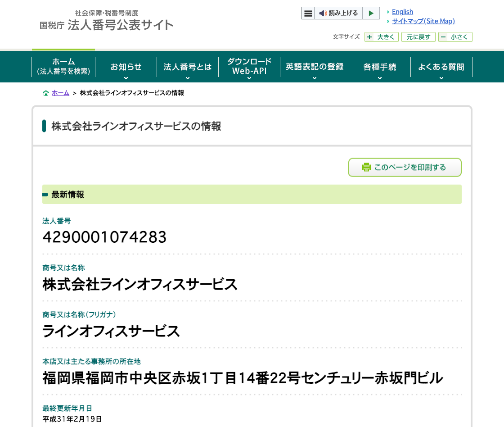Expand chevron under ダウンロード Web-API
The image size is (504, 427).
point(249,78)
